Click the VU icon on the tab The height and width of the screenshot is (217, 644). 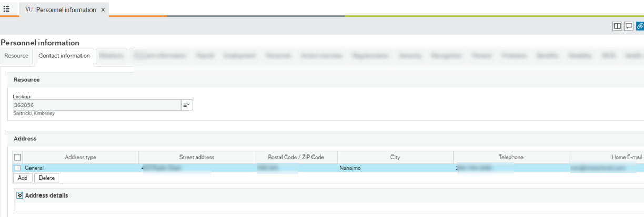(x=29, y=9)
